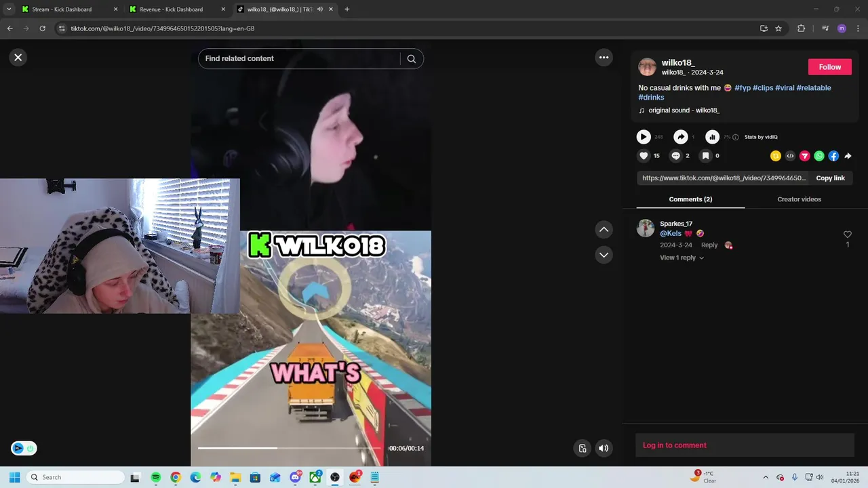
Task: Click the vidIQ views play icon
Action: [x=644, y=137]
